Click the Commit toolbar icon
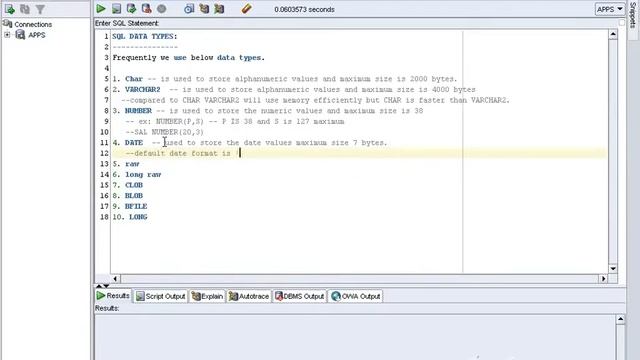 (131, 9)
